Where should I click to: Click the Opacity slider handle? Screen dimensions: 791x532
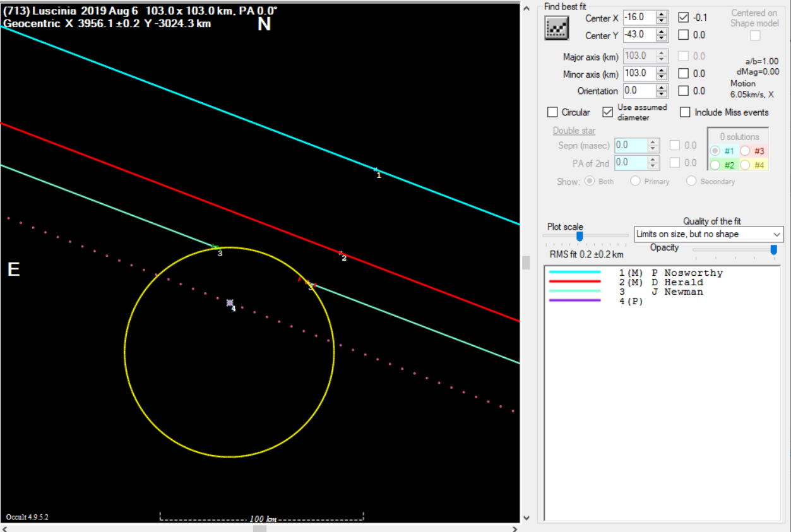click(x=773, y=250)
